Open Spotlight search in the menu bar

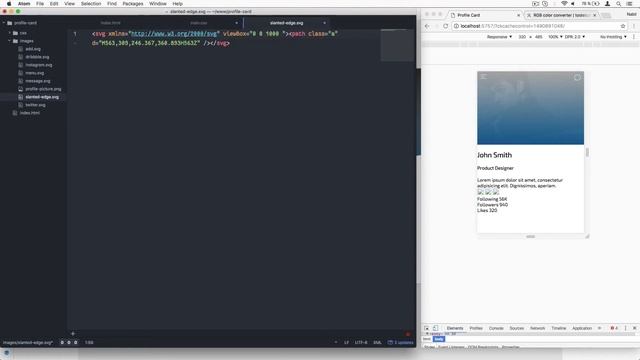(619, 3)
